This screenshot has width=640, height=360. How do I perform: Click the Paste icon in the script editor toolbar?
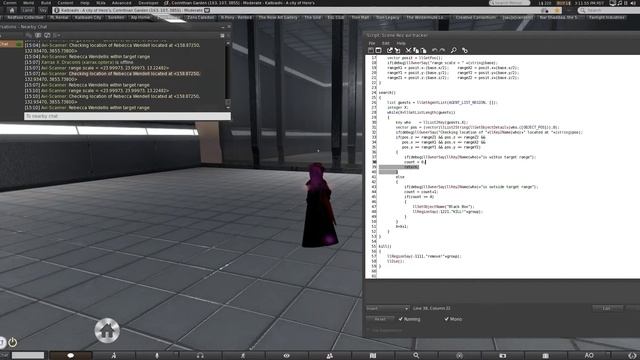423,50
